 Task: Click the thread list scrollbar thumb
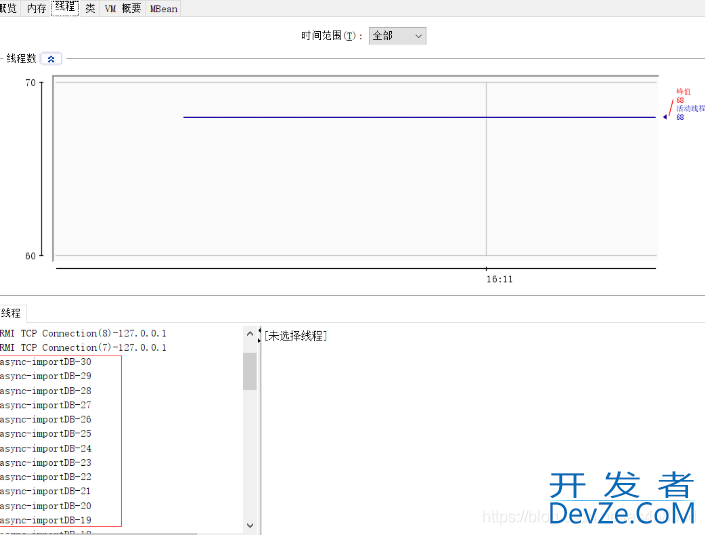click(x=250, y=371)
